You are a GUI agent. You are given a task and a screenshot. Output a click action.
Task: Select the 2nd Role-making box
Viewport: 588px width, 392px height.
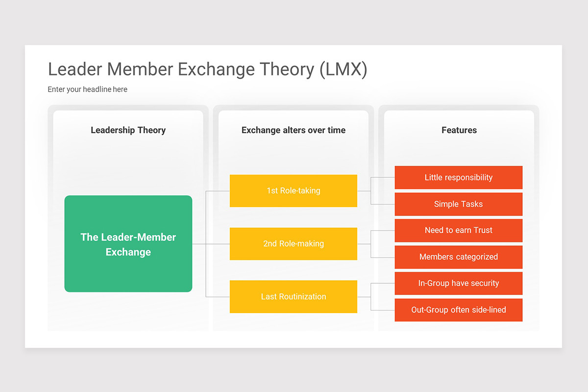pyautogui.click(x=293, y=244)
